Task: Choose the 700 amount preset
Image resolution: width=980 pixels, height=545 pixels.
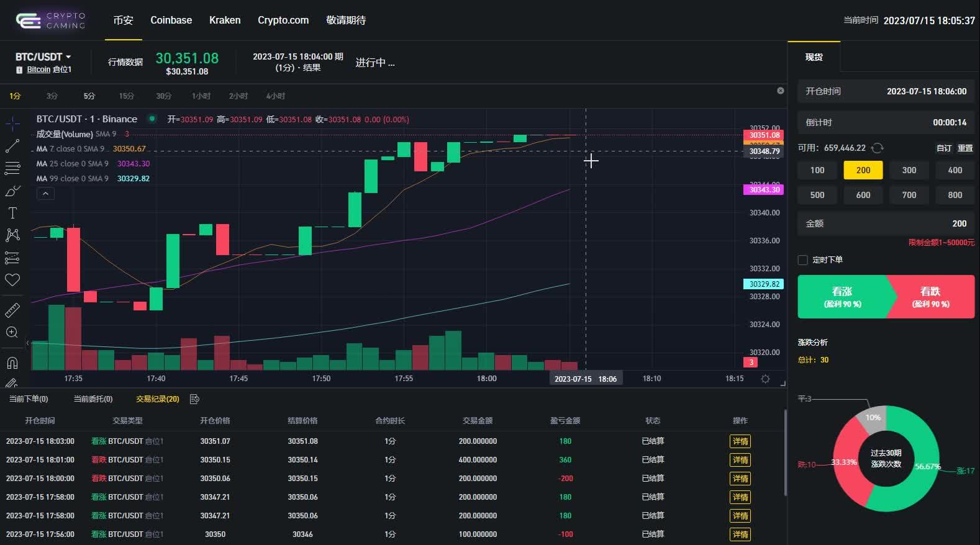Action: tap(909, 195)
